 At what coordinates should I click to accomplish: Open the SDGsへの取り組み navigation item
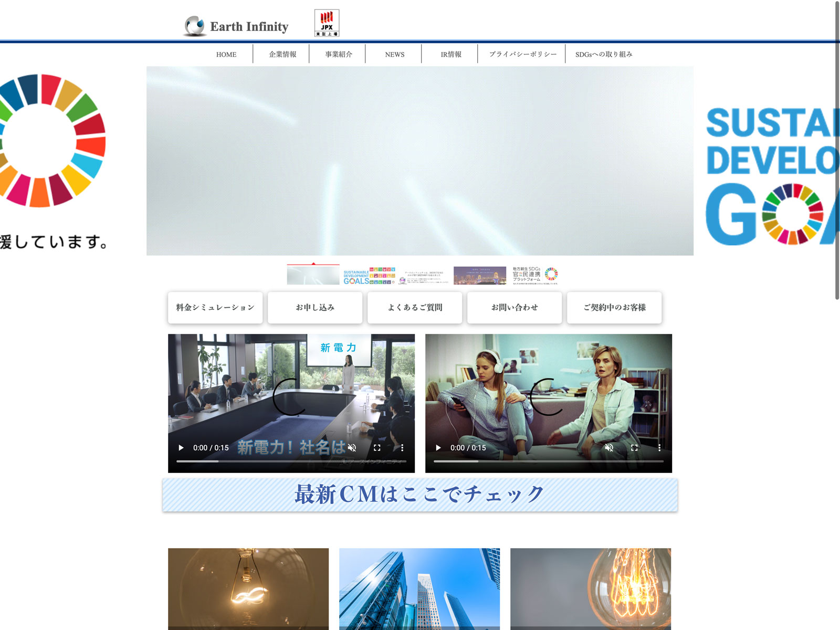click(x=604, y=54)
